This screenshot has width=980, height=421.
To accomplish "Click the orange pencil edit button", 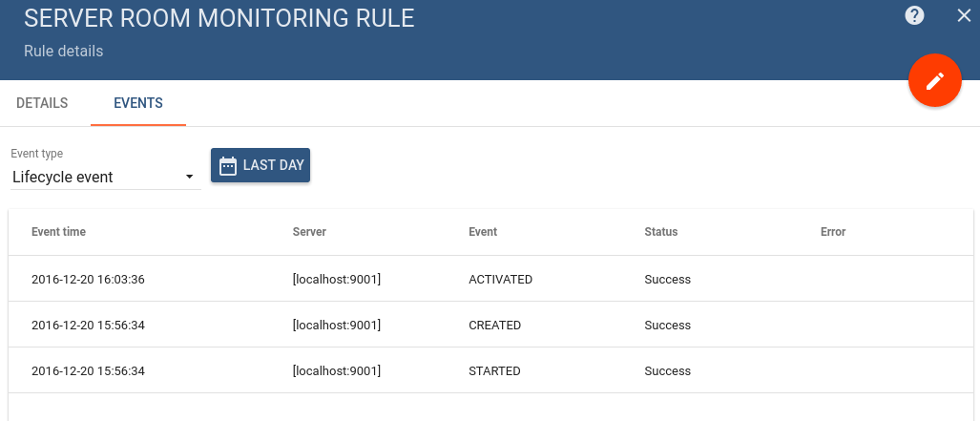I will pyautogui.click(x=934, y=80).
